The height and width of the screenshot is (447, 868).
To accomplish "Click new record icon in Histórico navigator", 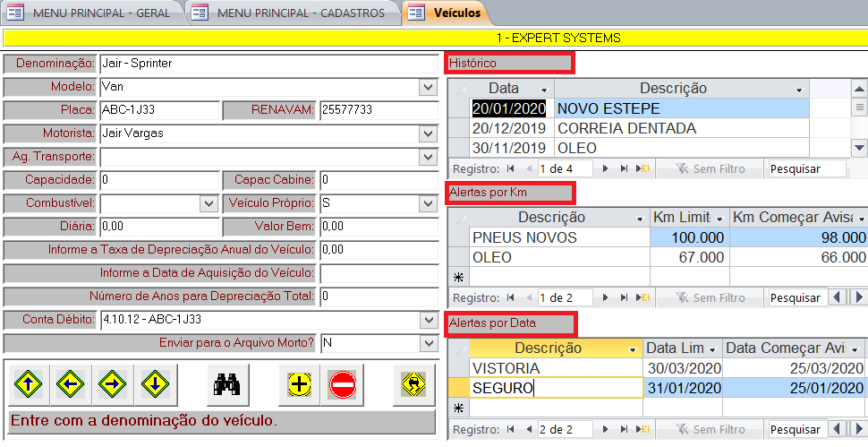I will [x=645, y=168].
